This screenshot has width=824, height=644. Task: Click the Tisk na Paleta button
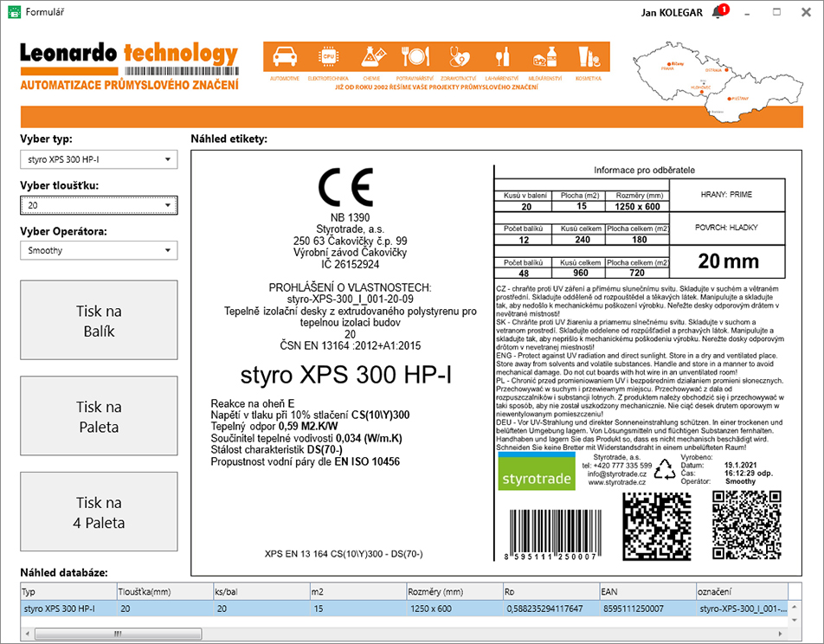pyautogui.click(x=99, y=416)
